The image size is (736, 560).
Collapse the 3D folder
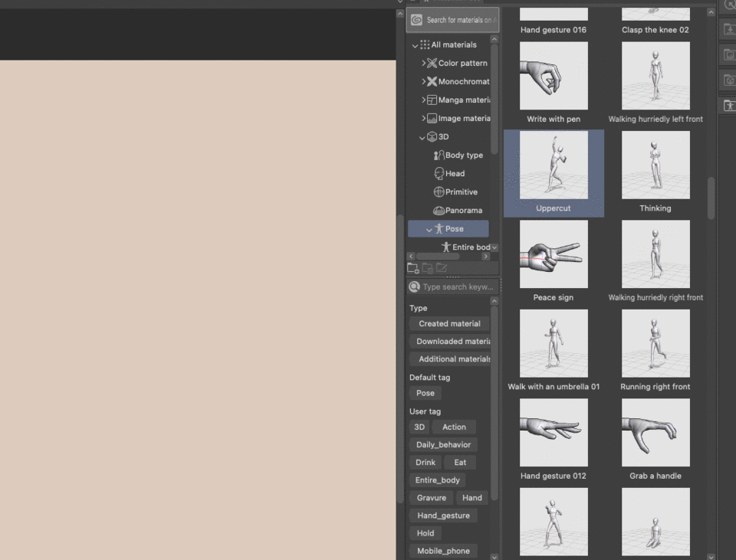[422, 138]
